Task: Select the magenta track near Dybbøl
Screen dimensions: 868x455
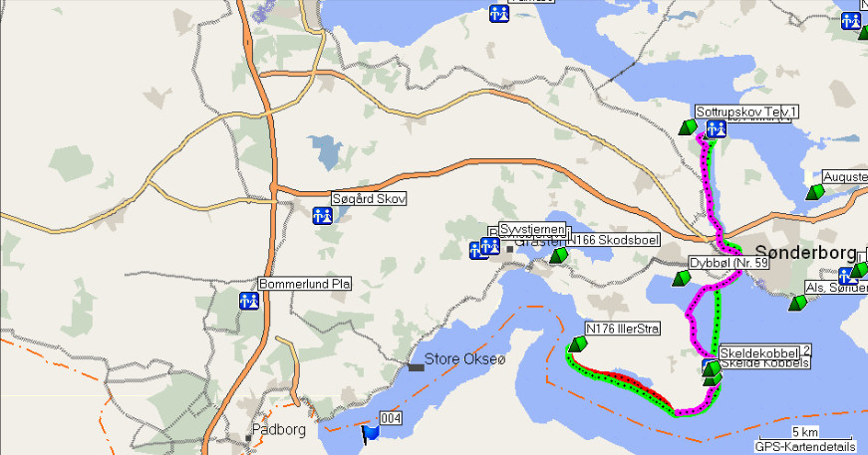Action: 692,314
